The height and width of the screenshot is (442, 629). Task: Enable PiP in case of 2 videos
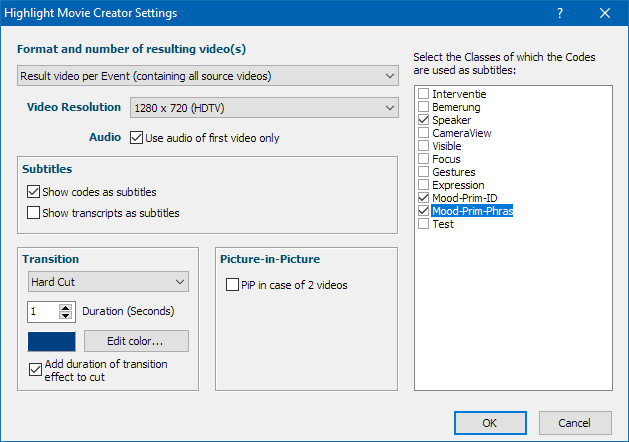click(x=232, y=285)
